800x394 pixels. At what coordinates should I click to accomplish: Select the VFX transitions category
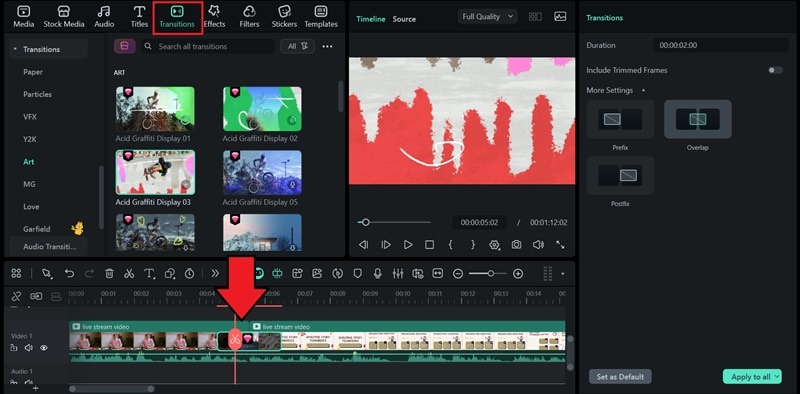click(x=30, y=117)
